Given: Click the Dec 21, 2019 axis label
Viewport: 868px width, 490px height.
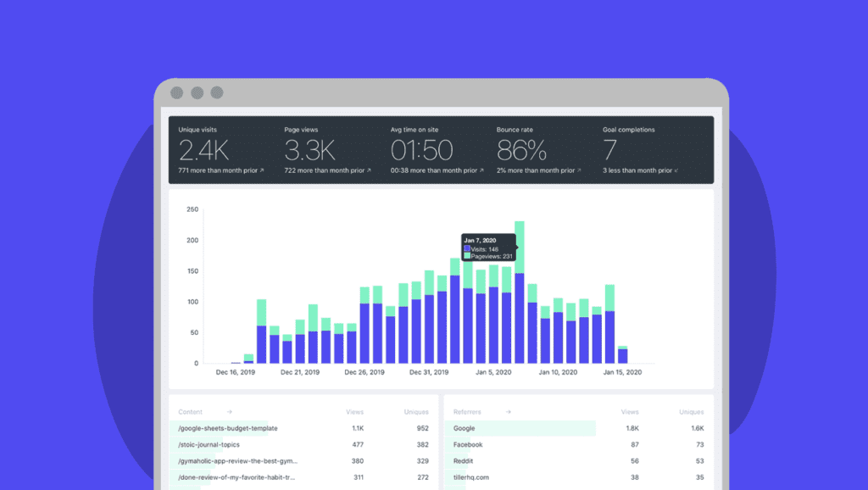Looking at the screenshot, I should 300,372.
